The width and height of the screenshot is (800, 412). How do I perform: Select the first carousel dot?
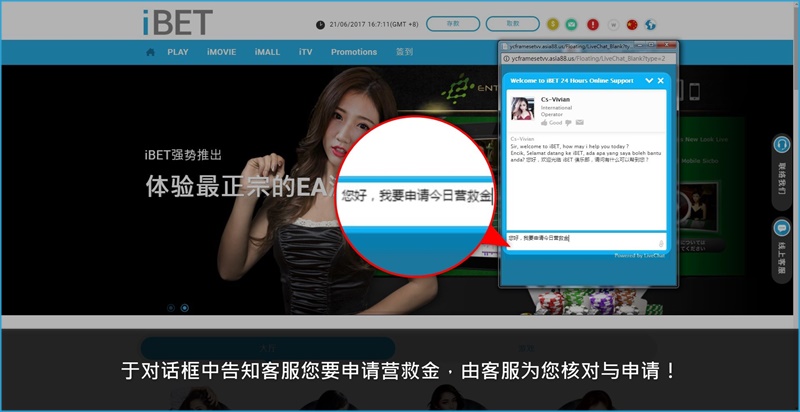(x=171, y=308)
